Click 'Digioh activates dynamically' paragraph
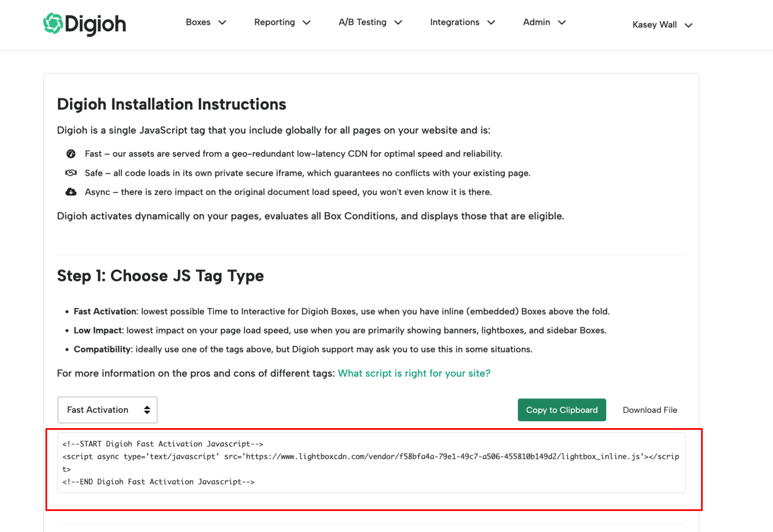 [x=311, y=216]
